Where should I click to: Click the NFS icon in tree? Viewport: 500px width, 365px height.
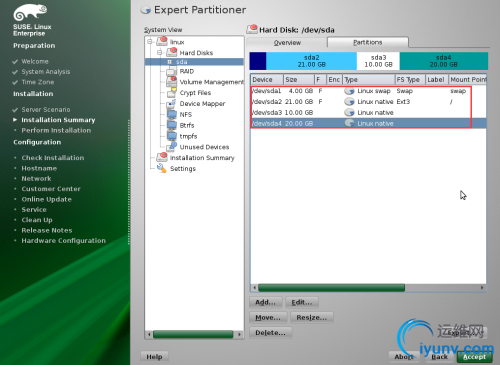[172, 114]
